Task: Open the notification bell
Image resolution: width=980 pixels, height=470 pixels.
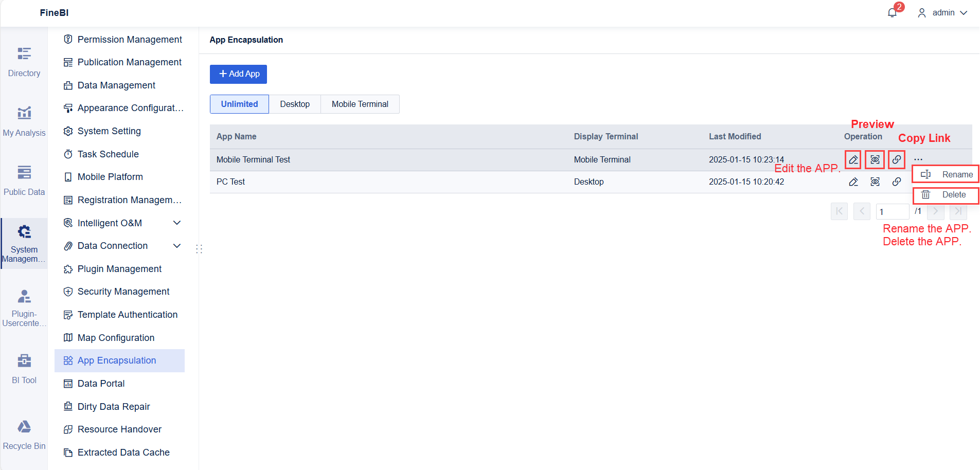Action: pos(892,13)
